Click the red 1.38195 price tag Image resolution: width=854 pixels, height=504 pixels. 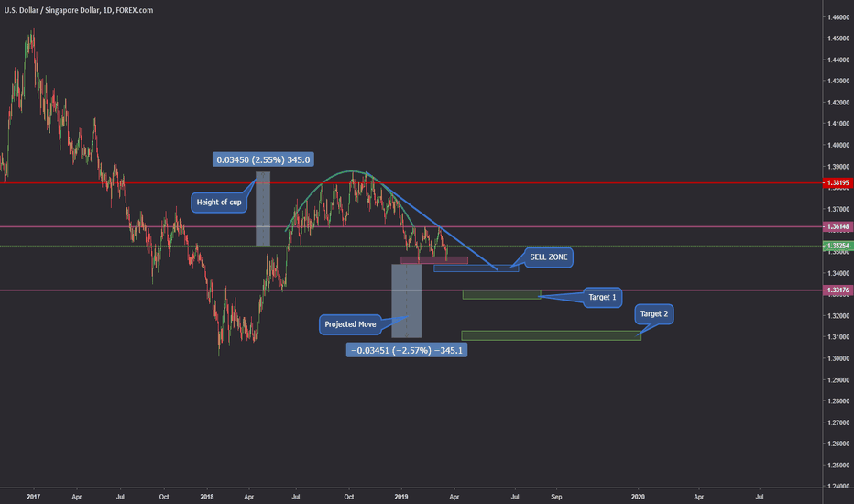(838, 183)
